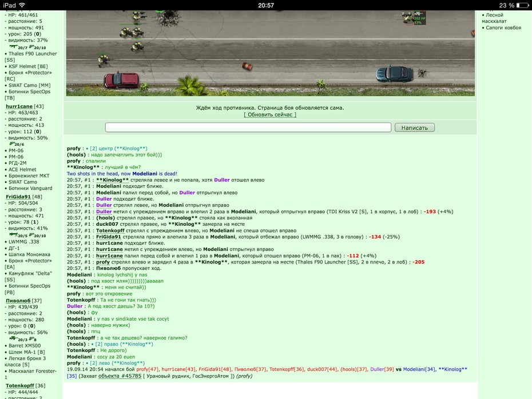The height and width of the screenshot is (399, 532).
Task: Click Thales F90 Launcher [SS] item
Action: pyautogui.click(x=31, y=57)
